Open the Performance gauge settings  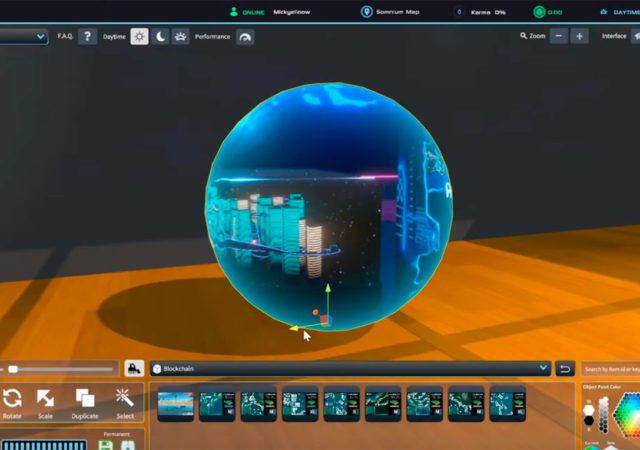click(245, 37)
